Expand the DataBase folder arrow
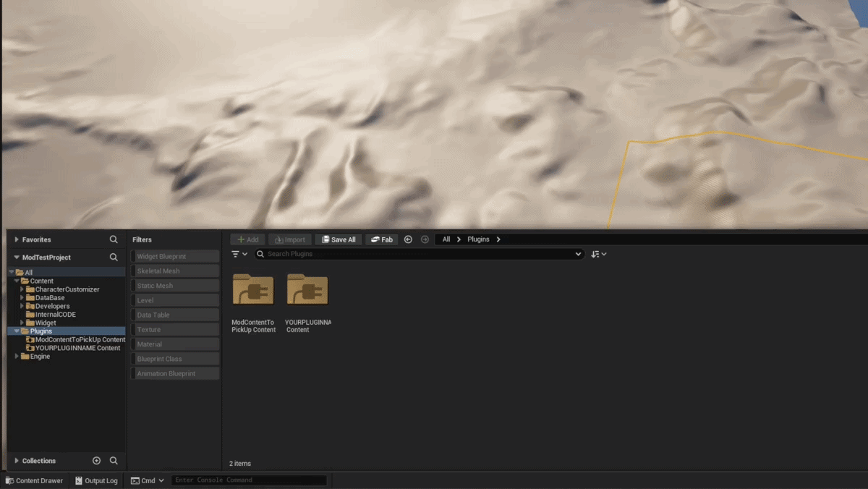This screenshot has width=868, height=489. (22, 297)
